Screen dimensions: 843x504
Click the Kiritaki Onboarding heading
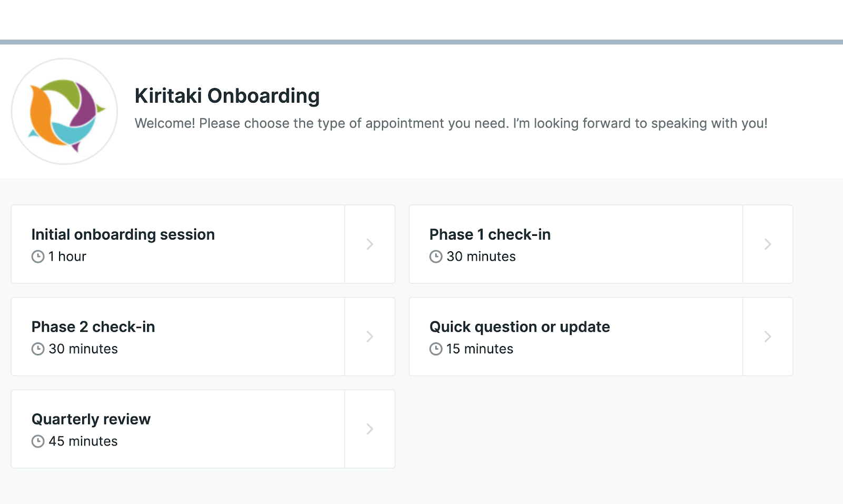227,96
